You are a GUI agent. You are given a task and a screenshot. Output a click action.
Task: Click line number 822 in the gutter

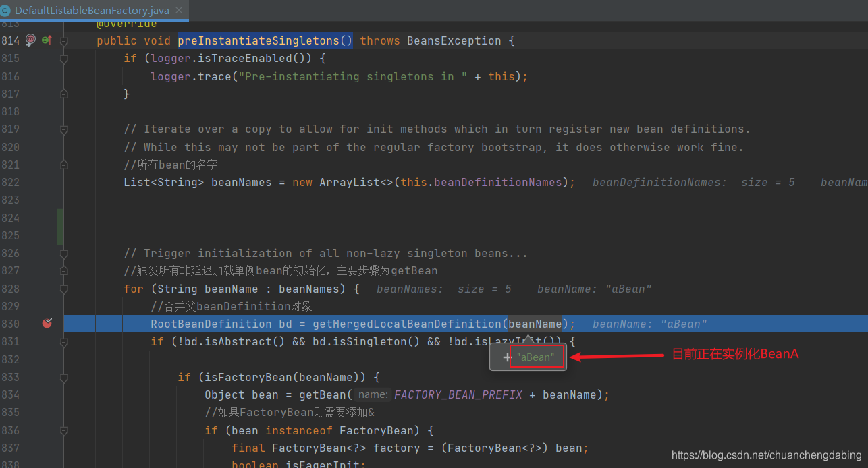point(10,182)
